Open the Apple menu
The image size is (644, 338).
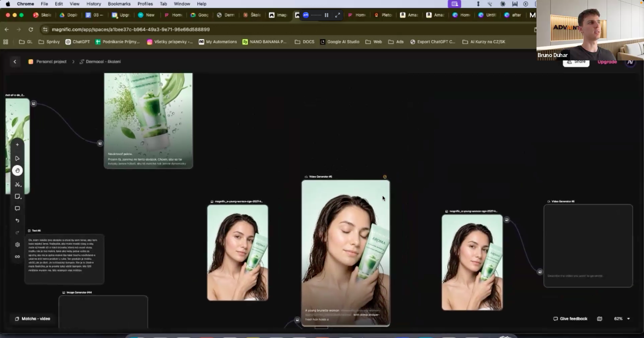click(x=8, y=4)
